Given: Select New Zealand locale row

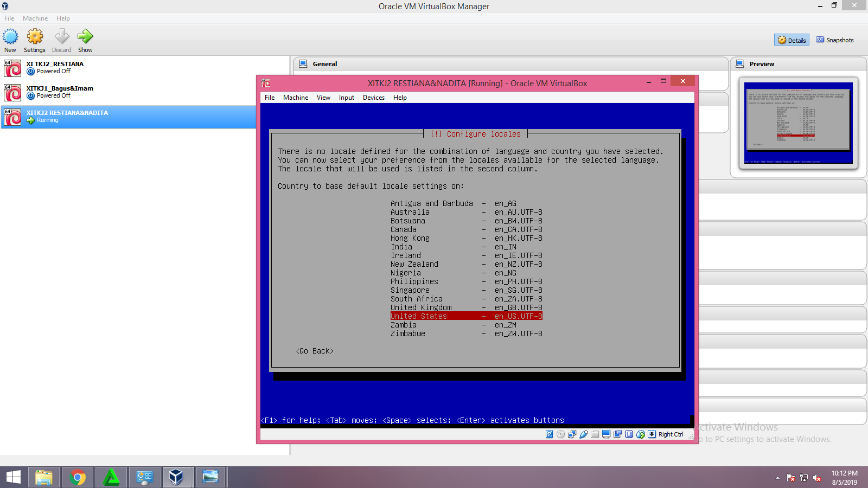Looking at the screenshot, I should (x=467, y=264).
